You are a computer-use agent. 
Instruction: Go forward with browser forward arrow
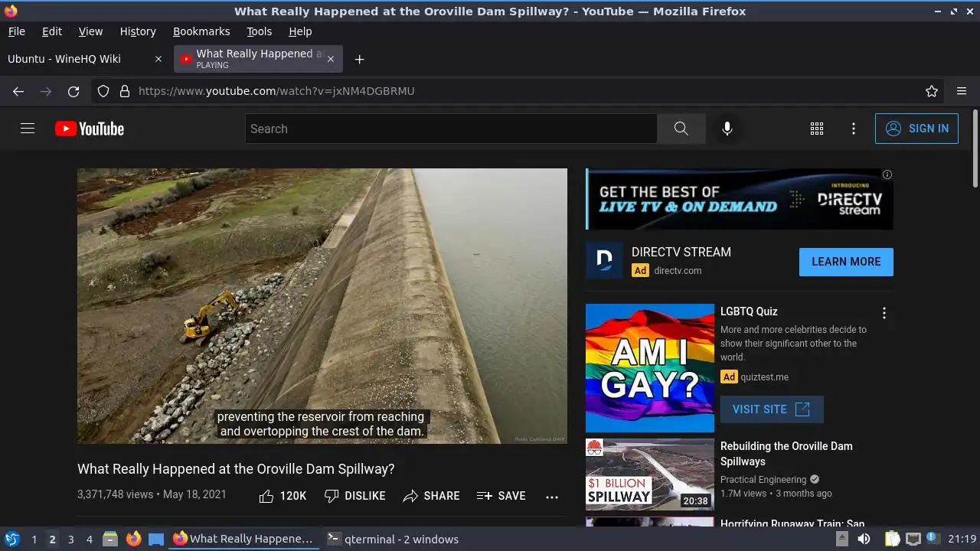click(x=46, y=91)
